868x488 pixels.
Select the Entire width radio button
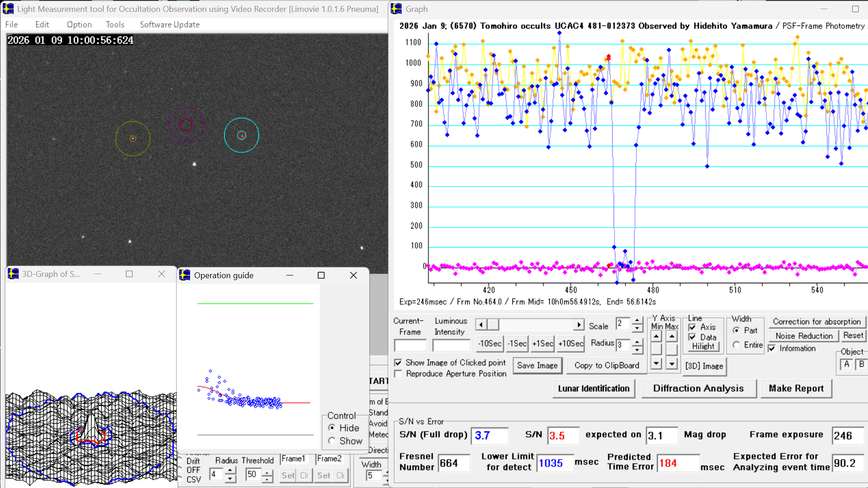coord(736,345)
